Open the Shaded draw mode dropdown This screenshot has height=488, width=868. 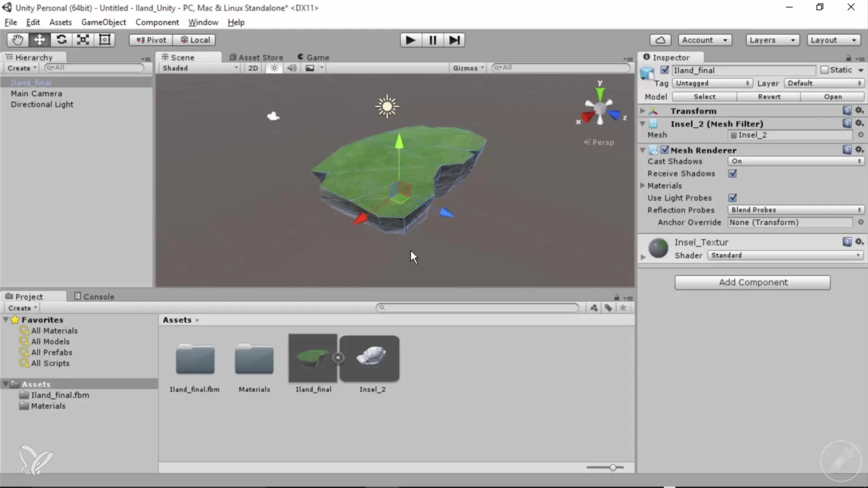[199, 68]
